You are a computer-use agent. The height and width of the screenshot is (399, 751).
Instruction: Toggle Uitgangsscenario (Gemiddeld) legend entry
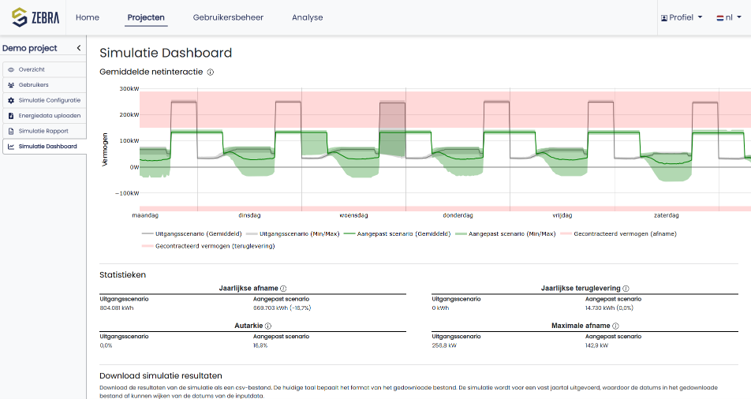[x=192, y=234]
